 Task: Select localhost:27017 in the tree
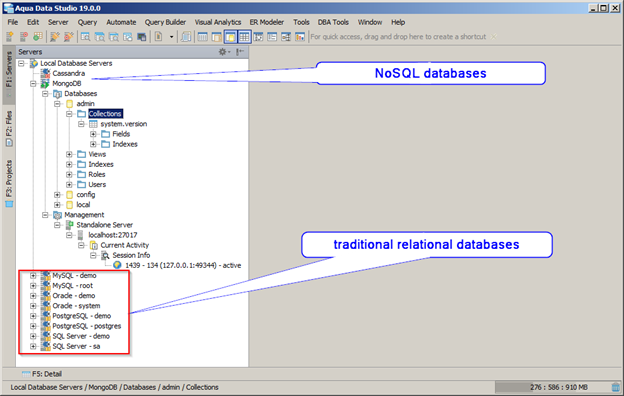(x=113, y=235)
